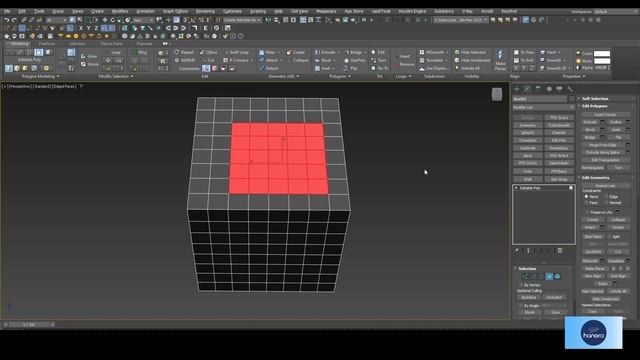This screenshot has height=360, width=640.
Task: Toggle the ribbon constrain-to-edge icon
Action: [x=215, y=68]
